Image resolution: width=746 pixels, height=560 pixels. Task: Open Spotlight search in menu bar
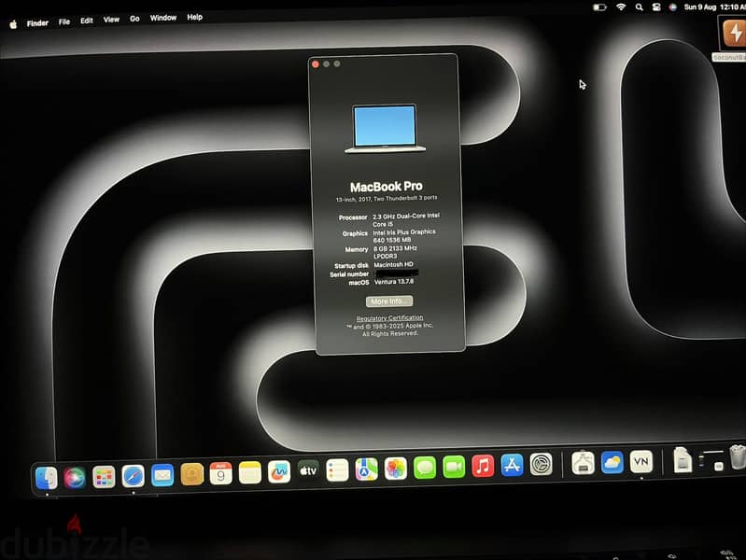[x=639, y=7]
